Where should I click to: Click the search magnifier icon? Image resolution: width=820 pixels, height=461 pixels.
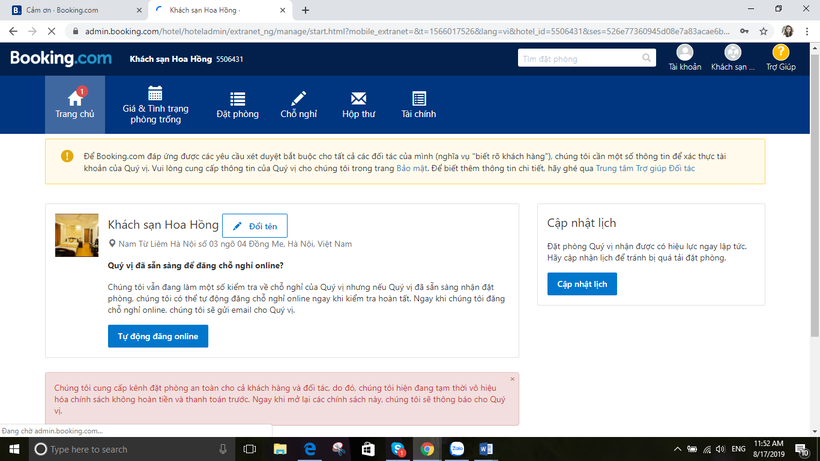pos(646,58)
